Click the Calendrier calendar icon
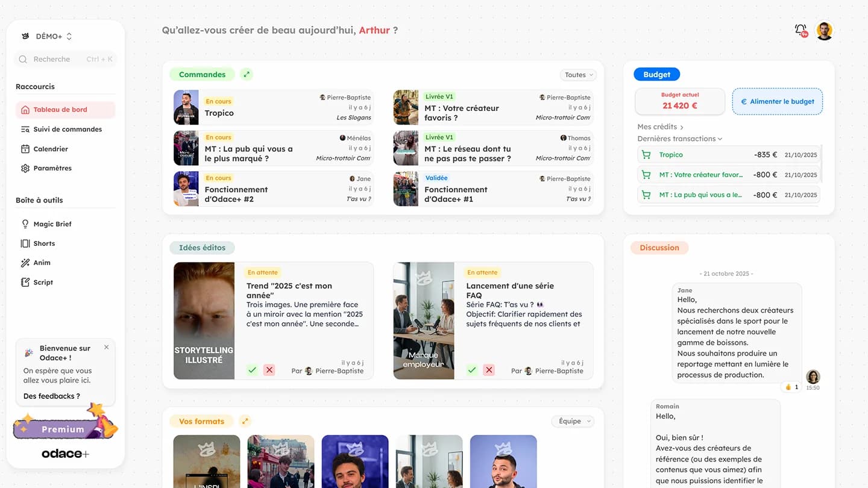The image size is (868, 488). (25, 149)
